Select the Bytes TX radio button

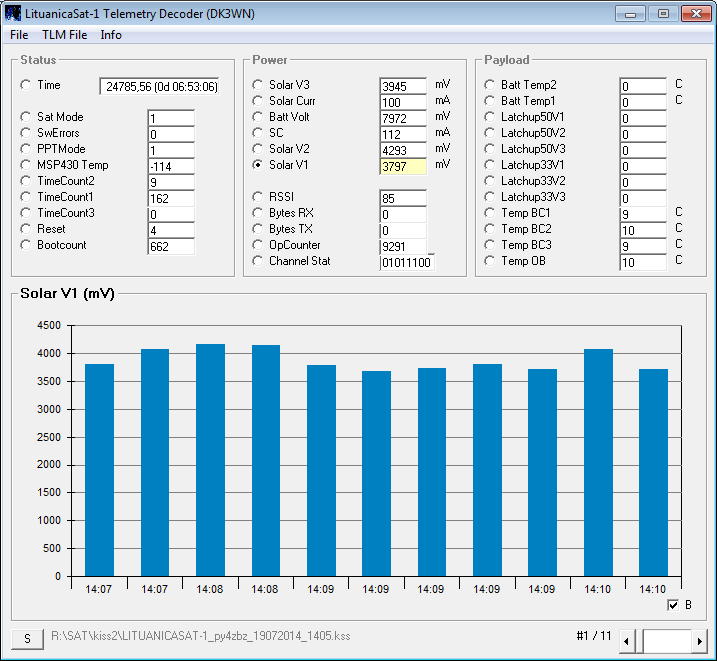click(258, 229)
